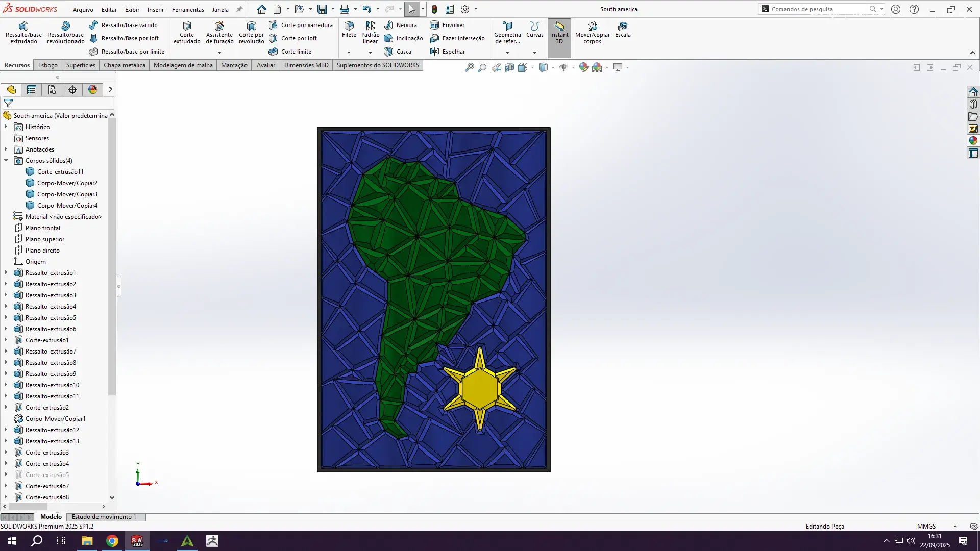Select the Casca tool
Viewport: 980px width, 551px height.
(398, 52)
